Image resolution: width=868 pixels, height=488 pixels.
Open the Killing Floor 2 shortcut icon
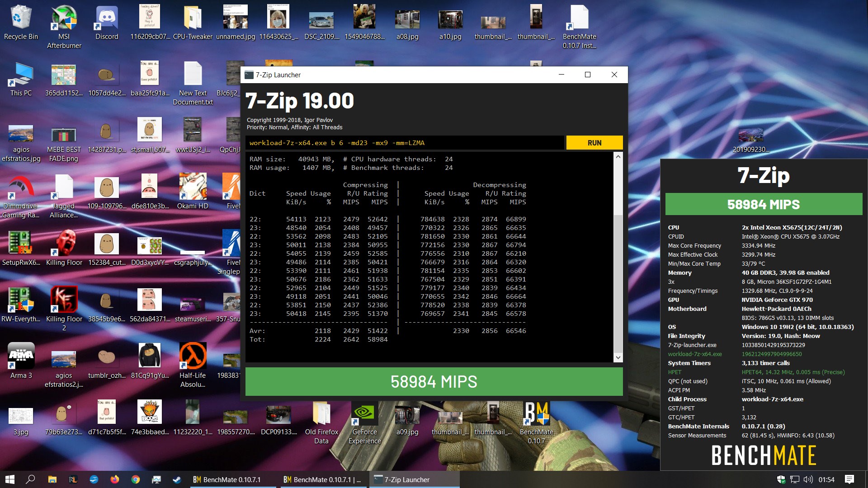click(x=64, y=309)
